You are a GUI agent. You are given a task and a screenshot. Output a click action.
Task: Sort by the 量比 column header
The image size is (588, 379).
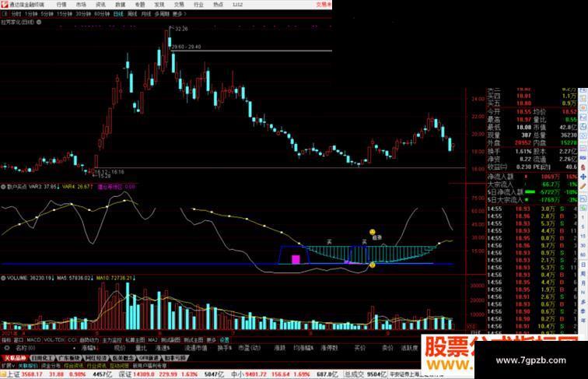click(x=141, y=348)
